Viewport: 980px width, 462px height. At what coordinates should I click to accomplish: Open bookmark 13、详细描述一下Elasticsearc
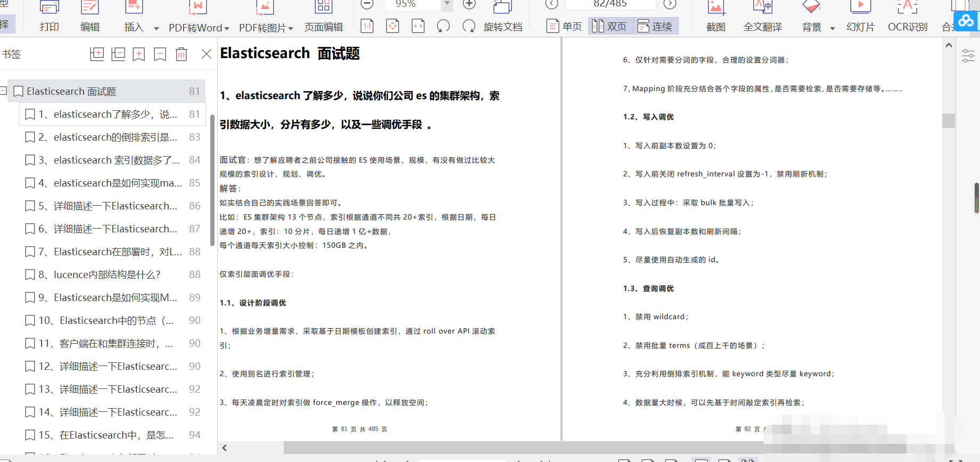(x=112, y=389)
